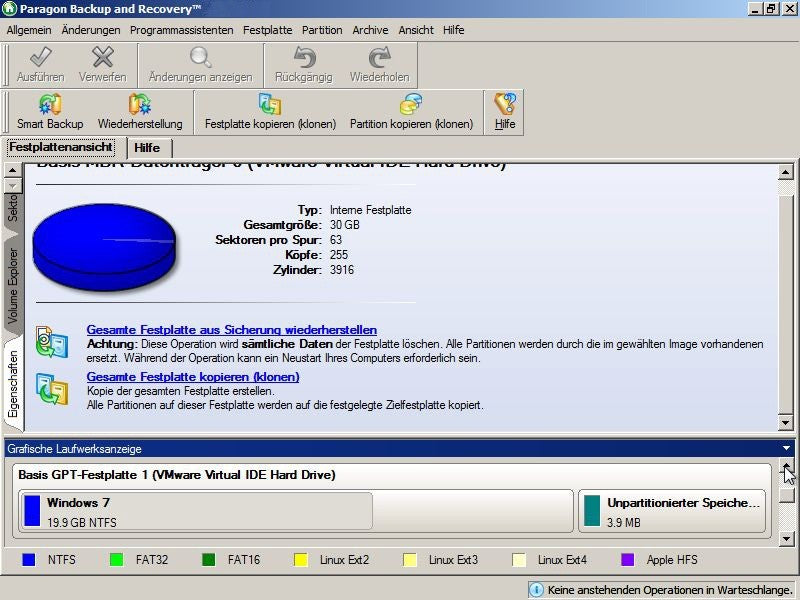The width and height of the screenshot is (800, 600).
Task: Select the Volume Explorer side tab
Action: click(13, 286)
